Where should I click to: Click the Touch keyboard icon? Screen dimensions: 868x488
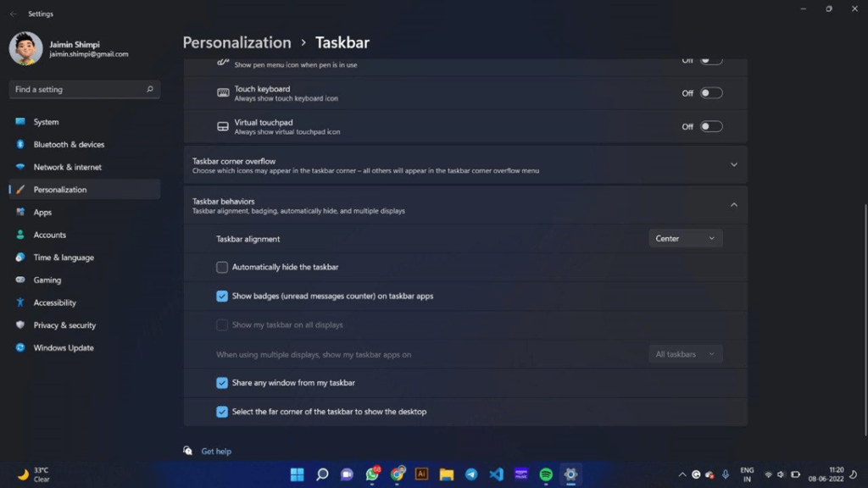[223, 93]
